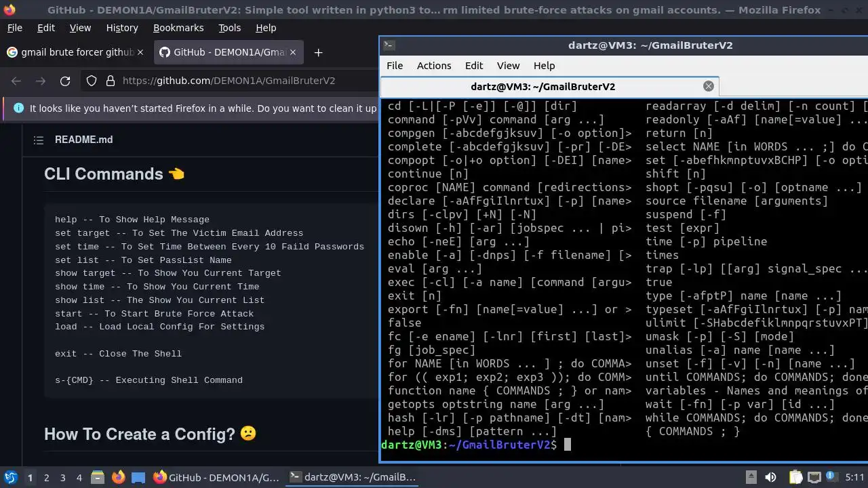This screenshot has height=488, width=868.
Task: Click the network tray icon
Action: 814,477
